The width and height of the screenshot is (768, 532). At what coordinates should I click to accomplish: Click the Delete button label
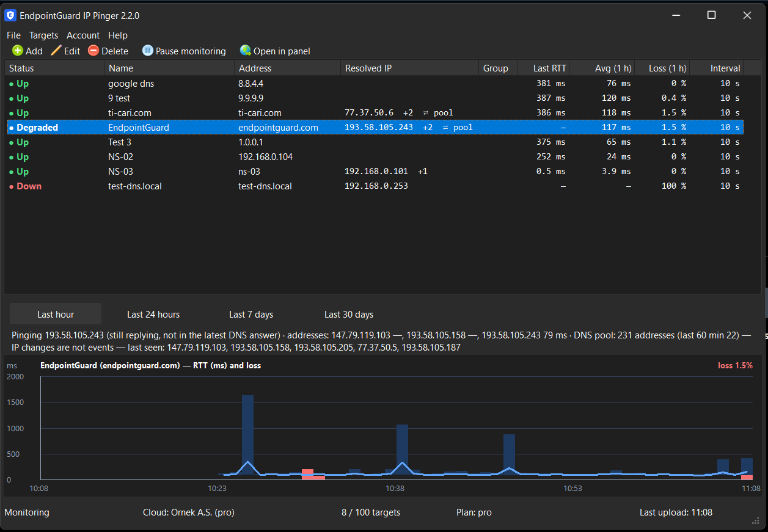[115, 51]
